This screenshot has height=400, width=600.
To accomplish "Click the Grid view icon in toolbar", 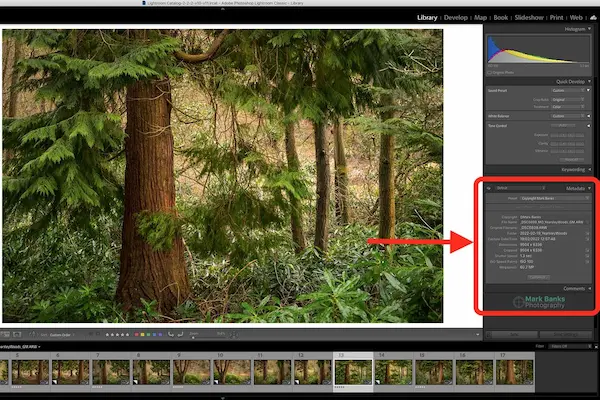I will click(x=5, y=333).
